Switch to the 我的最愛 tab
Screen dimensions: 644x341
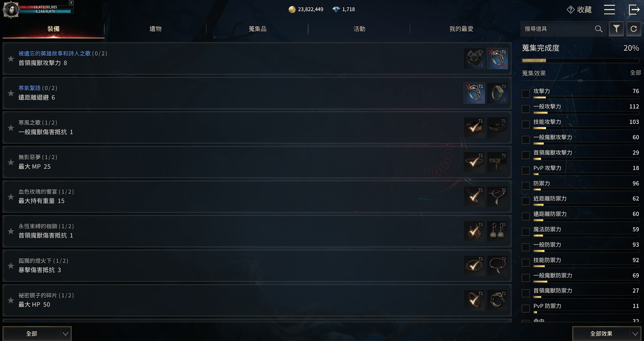[x=461, y=29]
